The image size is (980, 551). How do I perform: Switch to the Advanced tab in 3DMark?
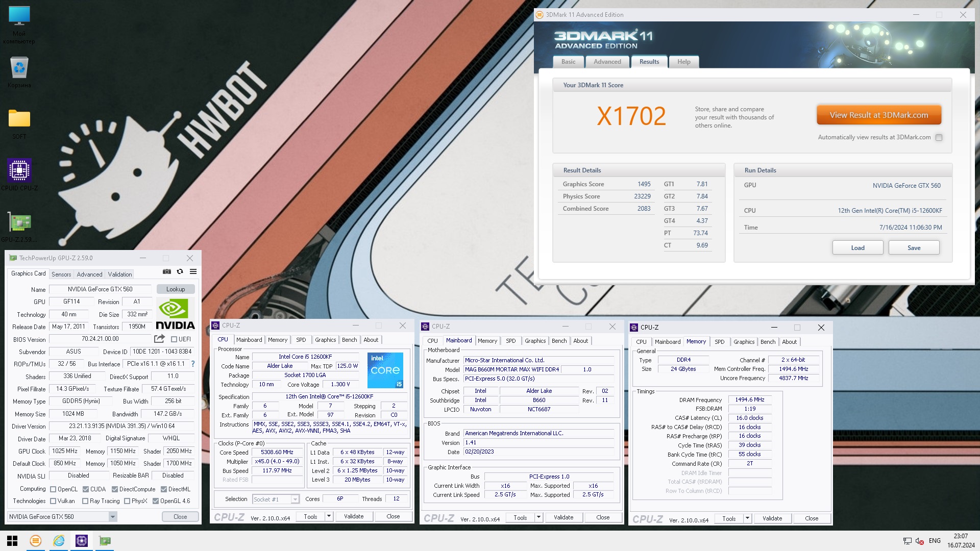tap(607, 62)
